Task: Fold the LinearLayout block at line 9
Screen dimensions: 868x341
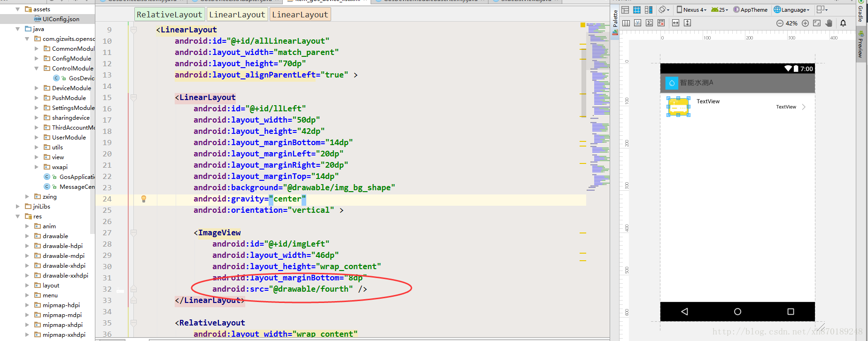Action: 133,30
